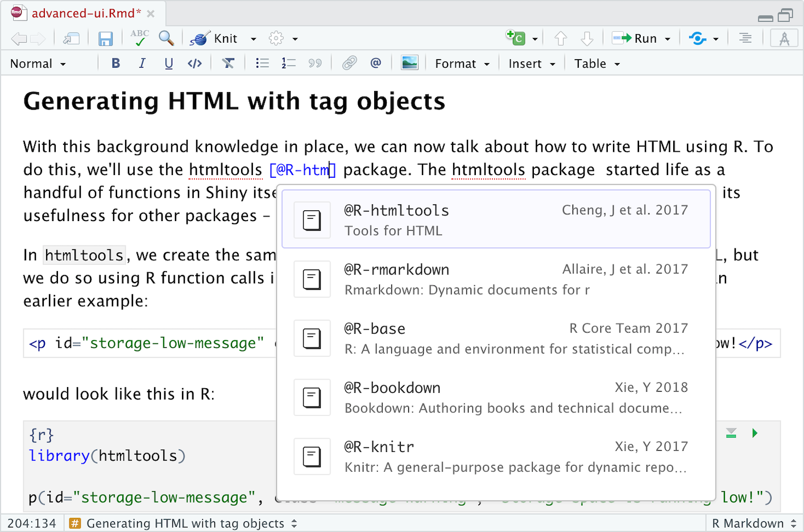
Task: Select the @R-htmltools citation suggestion
Action: click(x=496, y=220)
